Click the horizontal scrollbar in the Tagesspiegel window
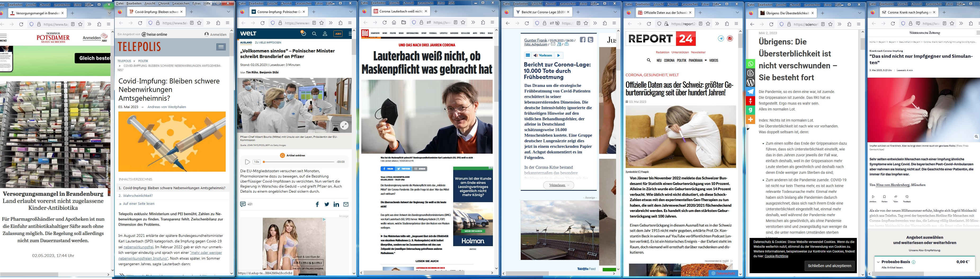 pos(29,274)
